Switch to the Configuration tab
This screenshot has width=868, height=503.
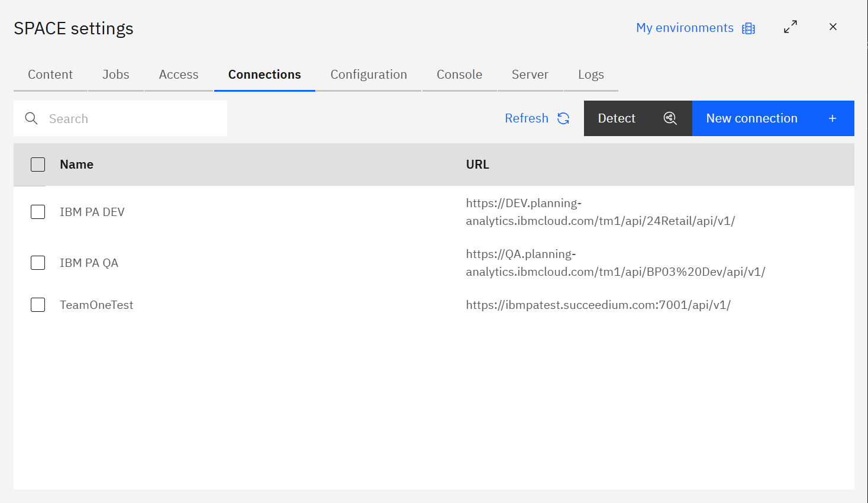(368, 75)
